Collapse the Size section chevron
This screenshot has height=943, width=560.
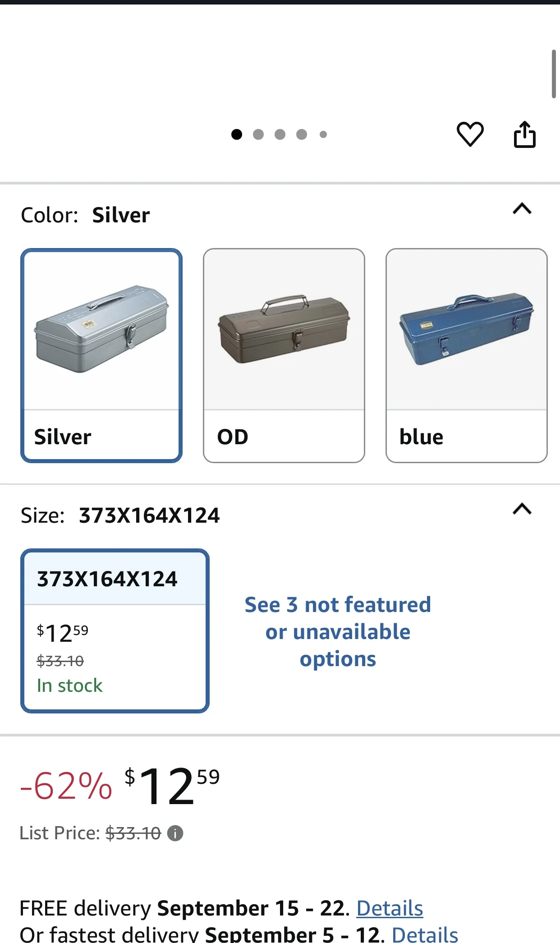[x=522, y=509]
